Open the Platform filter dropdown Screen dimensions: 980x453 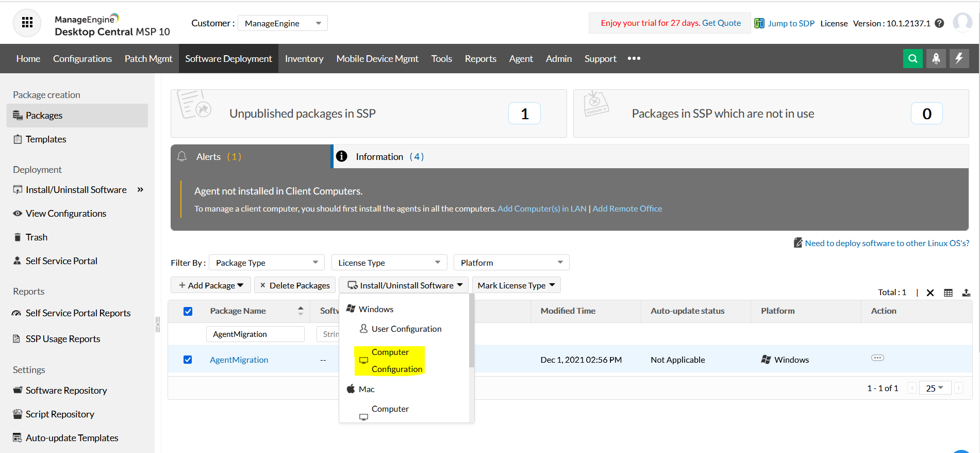(x=511, y=263)
